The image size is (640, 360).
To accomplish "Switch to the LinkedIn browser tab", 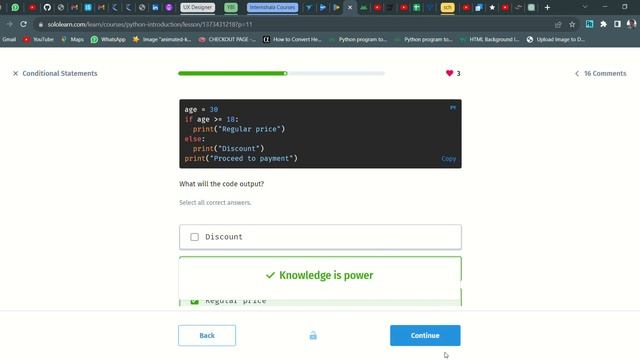I will (x=156, y=7).
